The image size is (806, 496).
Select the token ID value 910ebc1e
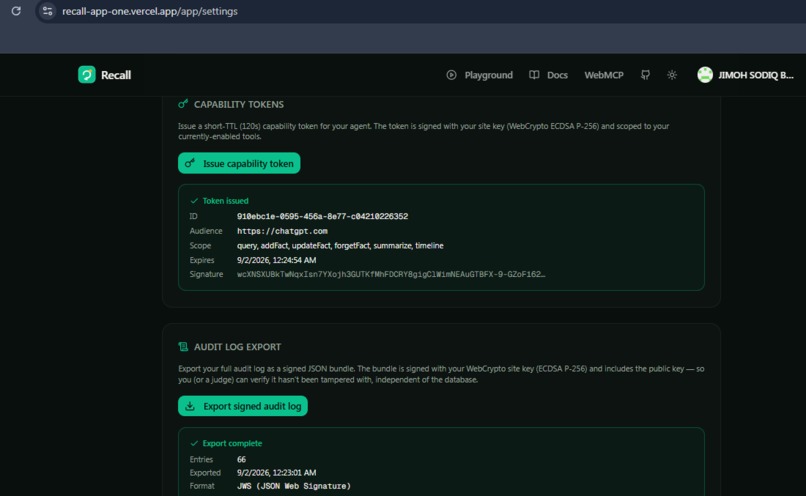coord(322,216)
